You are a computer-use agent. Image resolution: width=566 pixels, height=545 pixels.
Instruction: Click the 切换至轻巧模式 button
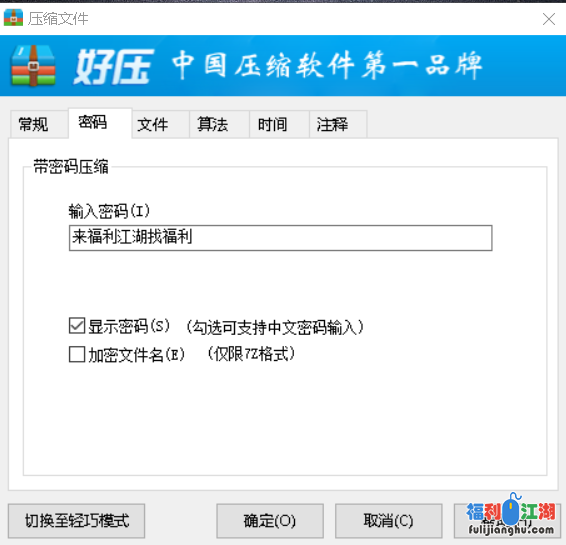[x=77, y=521]
